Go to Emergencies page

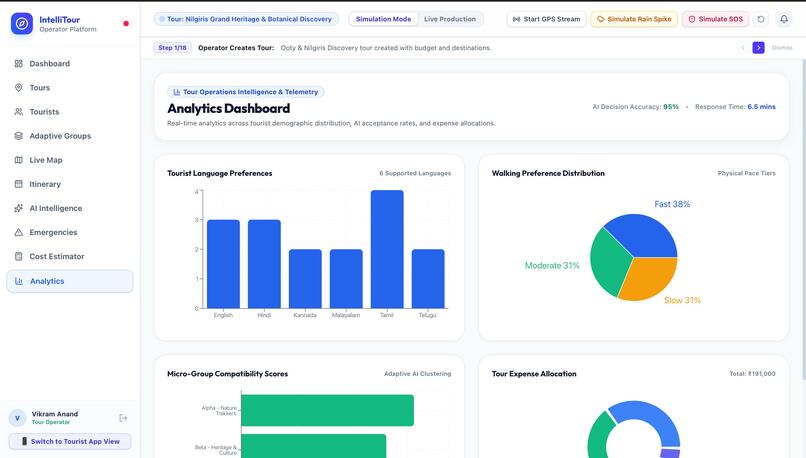69,232
